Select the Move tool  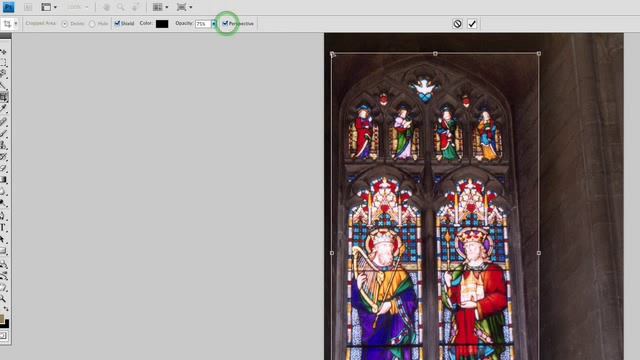point(3,52)
